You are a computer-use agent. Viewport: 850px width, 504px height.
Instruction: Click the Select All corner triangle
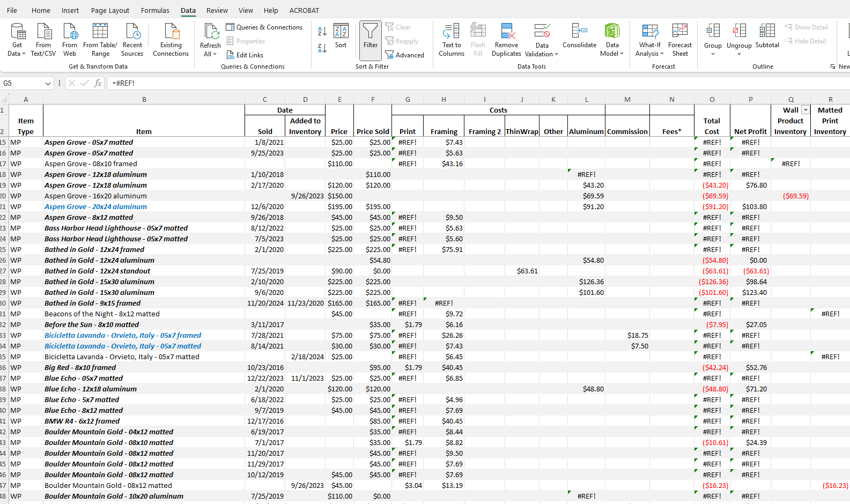point(4,99)
